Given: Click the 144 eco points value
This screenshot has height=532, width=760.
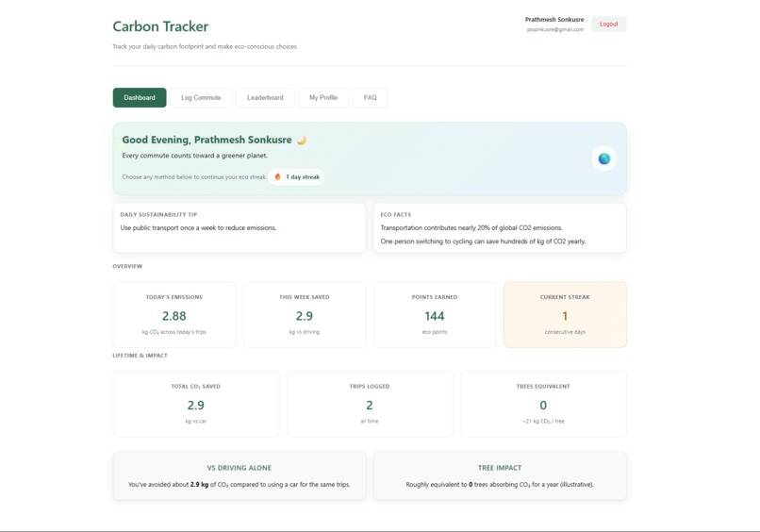Looking at the screenshot, I should 435,316.
